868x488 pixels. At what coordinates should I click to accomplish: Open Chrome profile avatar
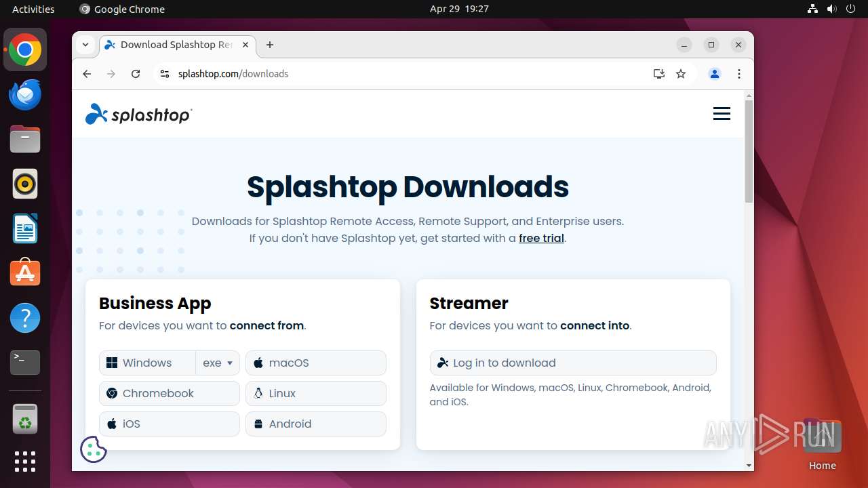click(x=715, y=74)
